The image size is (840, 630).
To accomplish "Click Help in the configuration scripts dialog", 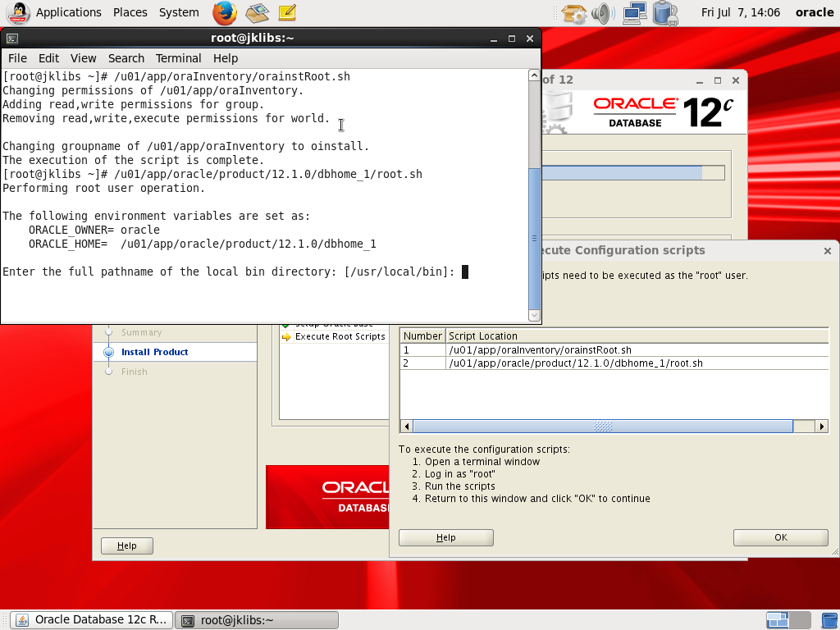I will point(445,537).
